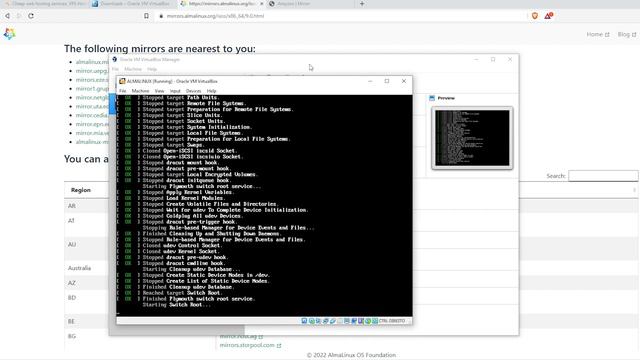
Task: Click the AR region cell
Action: (72, 206)
